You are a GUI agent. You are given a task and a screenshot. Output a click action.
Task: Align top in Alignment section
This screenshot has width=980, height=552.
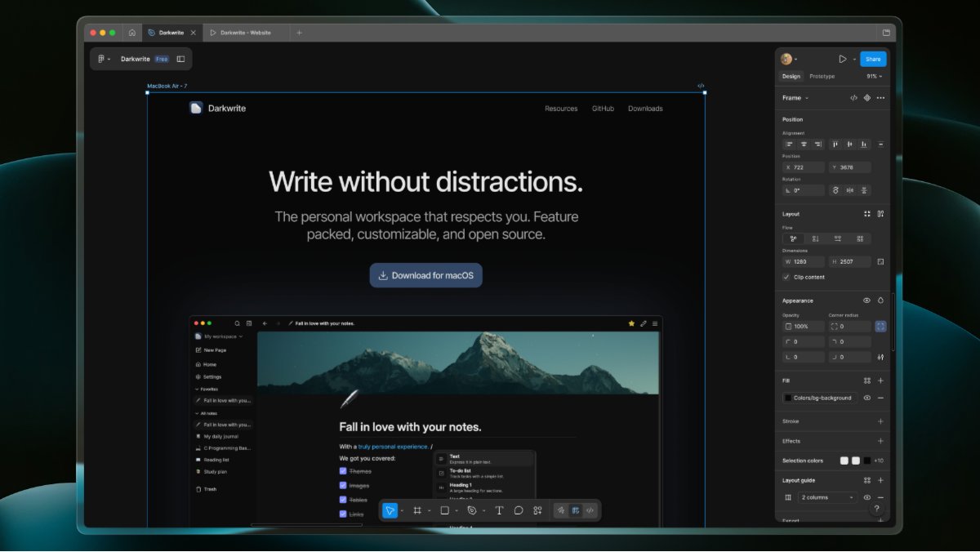[x=835, y=145]
